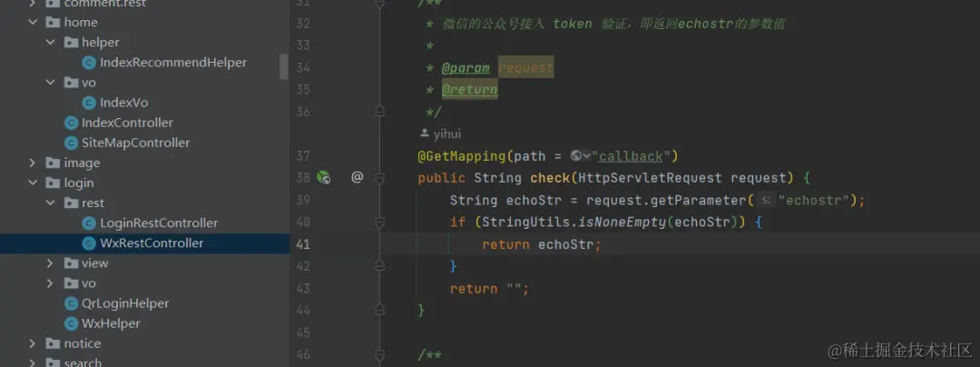Click the fold end marker on line 42

coord(378,266)
